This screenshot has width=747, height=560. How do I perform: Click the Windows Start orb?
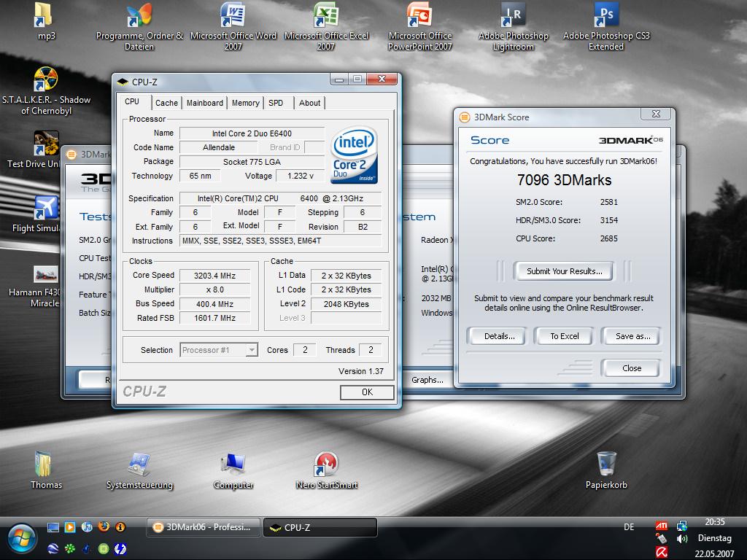click(x=21, y=538)
